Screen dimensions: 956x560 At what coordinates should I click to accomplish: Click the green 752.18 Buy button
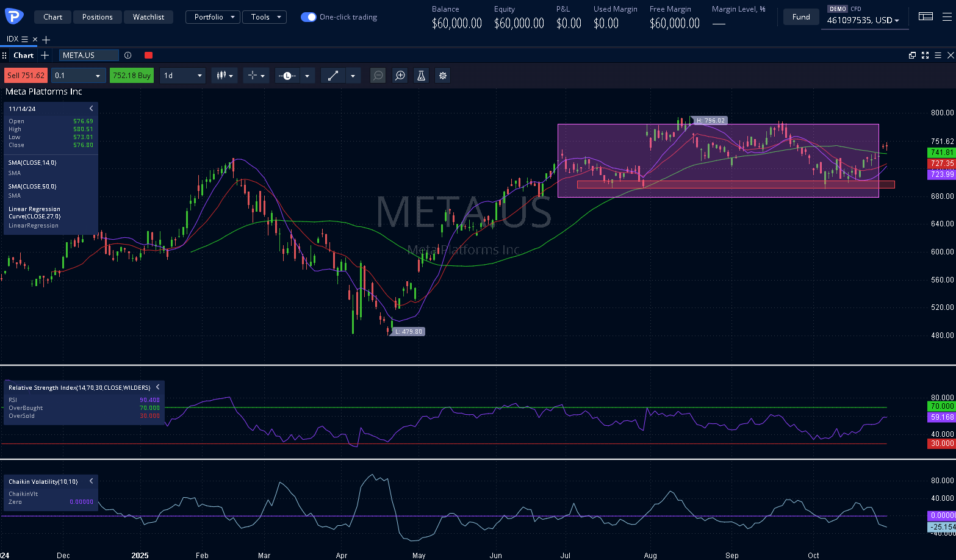pyautogui.click(x=132, y=76)
